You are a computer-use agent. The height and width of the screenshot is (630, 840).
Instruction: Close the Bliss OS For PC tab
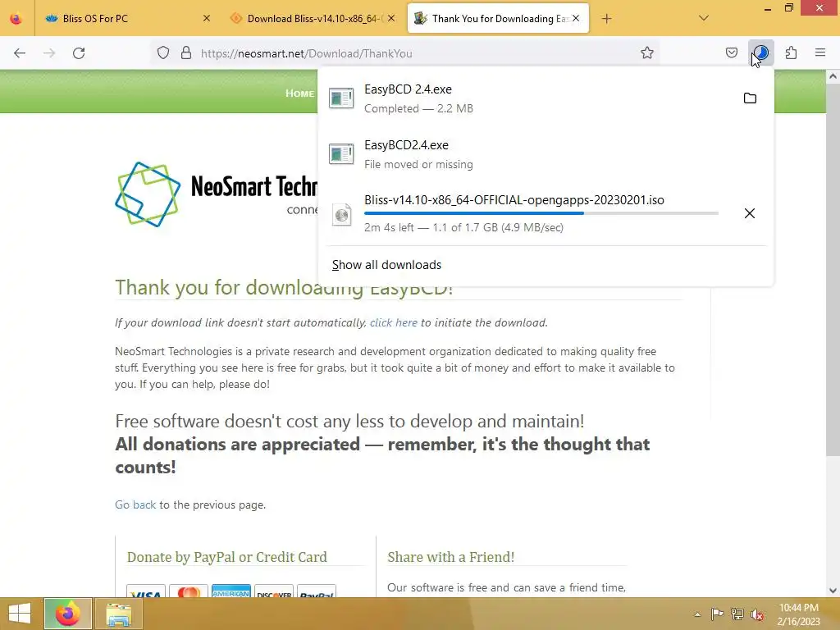click(207, 18)
